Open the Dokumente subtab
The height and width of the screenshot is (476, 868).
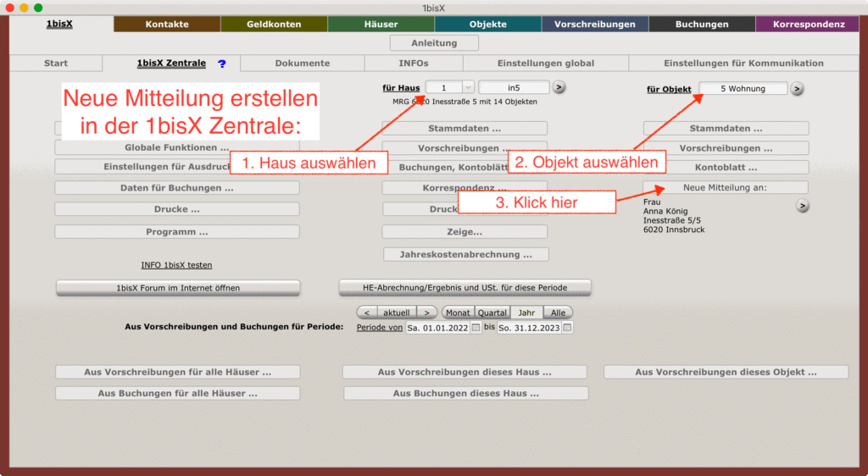tap(303, 63)
